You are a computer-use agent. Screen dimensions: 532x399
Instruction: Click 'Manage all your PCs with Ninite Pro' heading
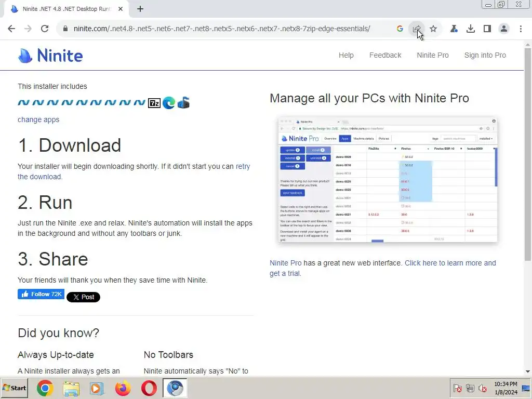tap(369, 98)
